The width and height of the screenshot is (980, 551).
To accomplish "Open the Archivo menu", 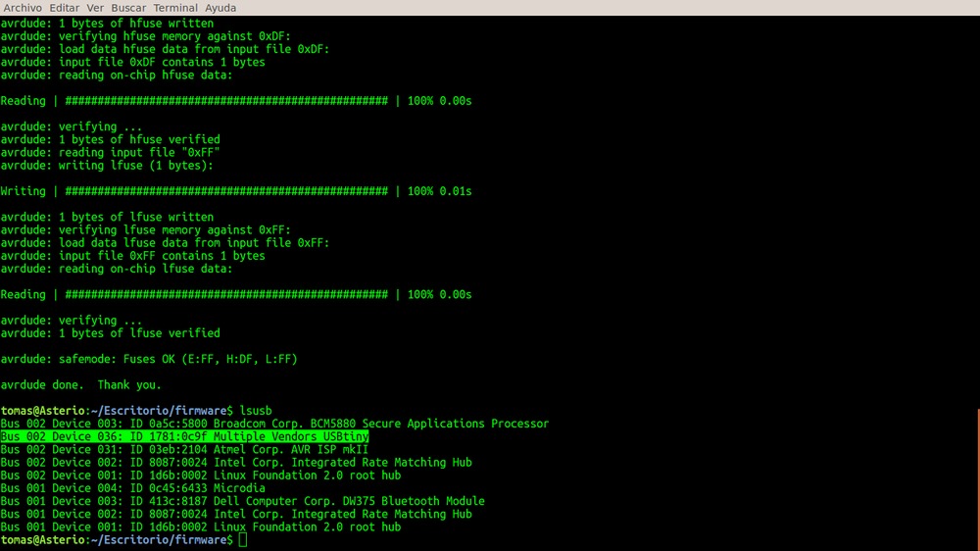I will coord(23,8).
